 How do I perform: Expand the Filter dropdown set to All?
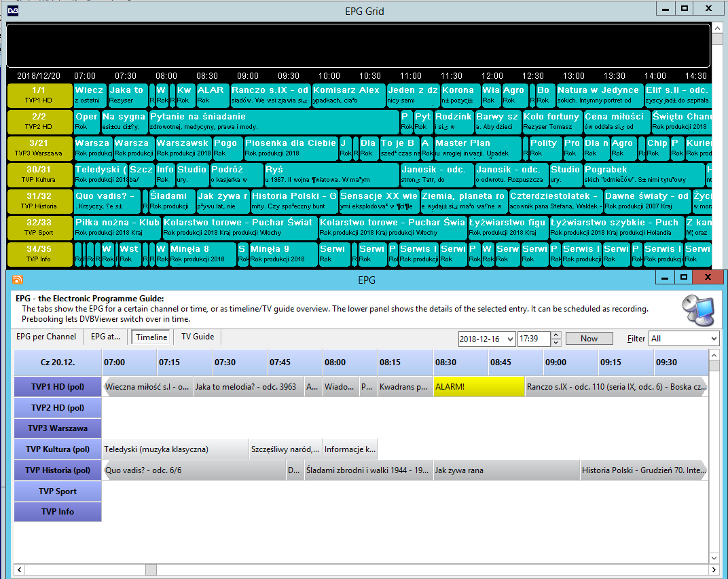[x=713, y=338]
